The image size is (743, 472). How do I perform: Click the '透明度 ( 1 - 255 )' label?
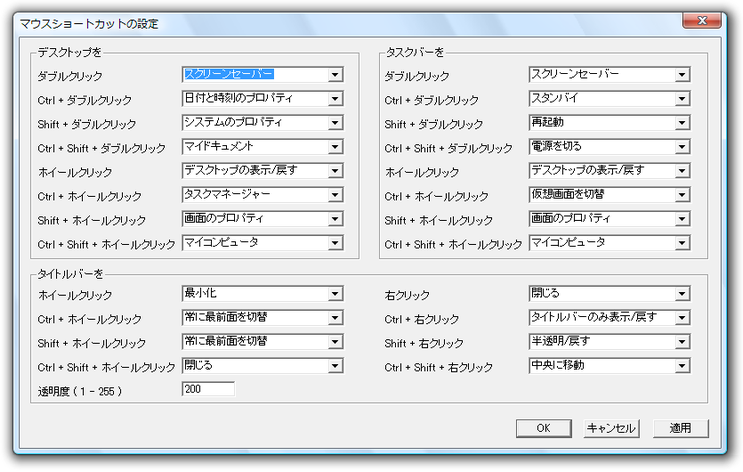[80, 391]
